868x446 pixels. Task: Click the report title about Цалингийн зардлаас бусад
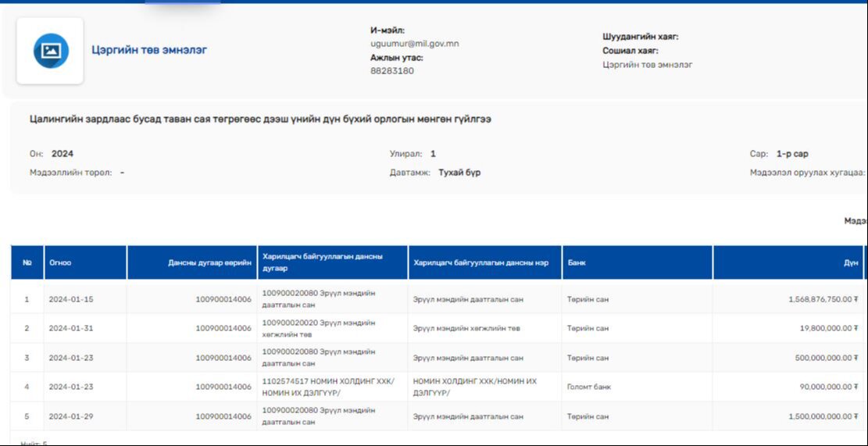(260, 120)
